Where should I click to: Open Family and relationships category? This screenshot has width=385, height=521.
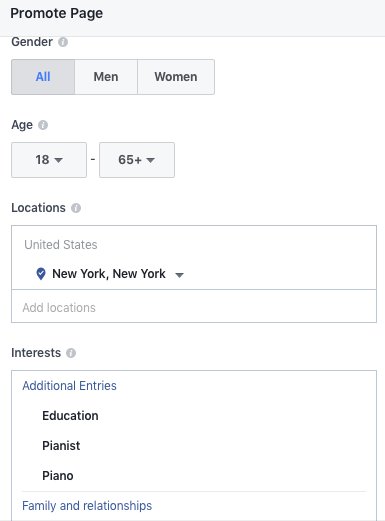pos(87,506)
